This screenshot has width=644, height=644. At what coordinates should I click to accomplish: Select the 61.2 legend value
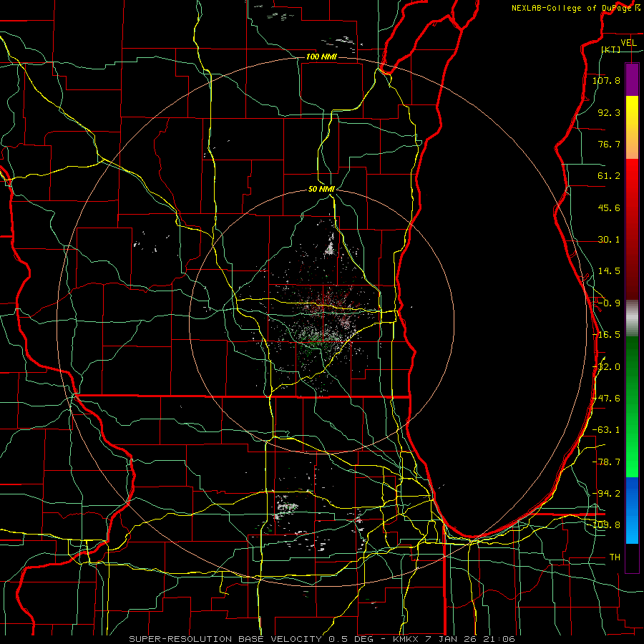(x=609, y=176)
